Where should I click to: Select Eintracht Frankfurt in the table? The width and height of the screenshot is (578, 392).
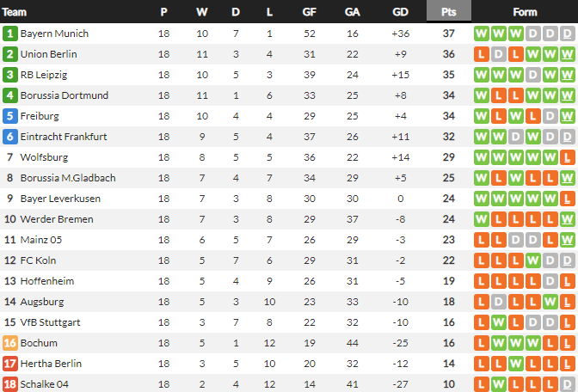coord(64,137)
